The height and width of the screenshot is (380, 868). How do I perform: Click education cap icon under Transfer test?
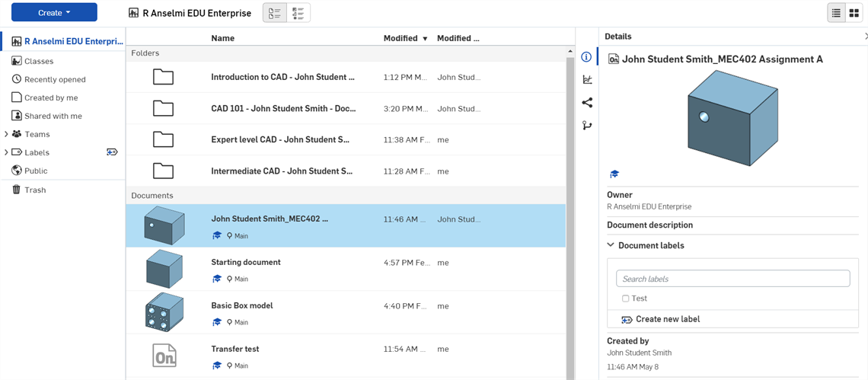pos(217,365)
